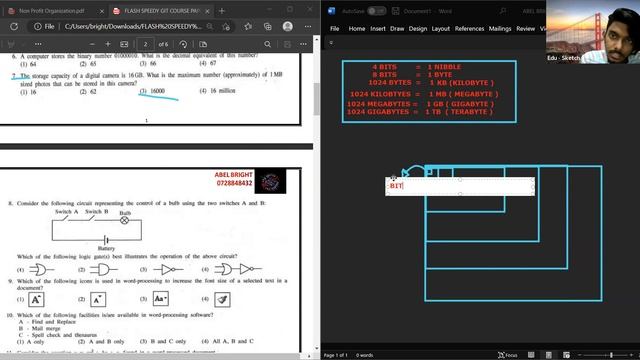Reload the PDF page in Edge
Image resolution: width=640 pixels, height=360 pixels.
[x=14, y=27]
